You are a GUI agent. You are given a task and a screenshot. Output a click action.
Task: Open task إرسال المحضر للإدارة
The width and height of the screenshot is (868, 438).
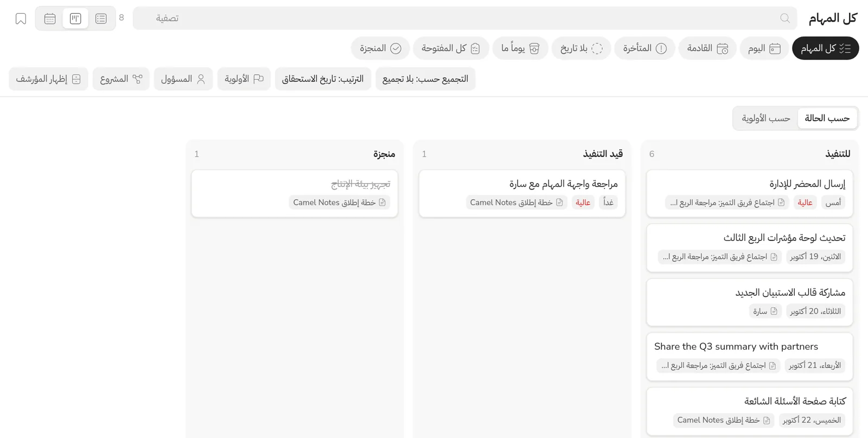point(750,194)
